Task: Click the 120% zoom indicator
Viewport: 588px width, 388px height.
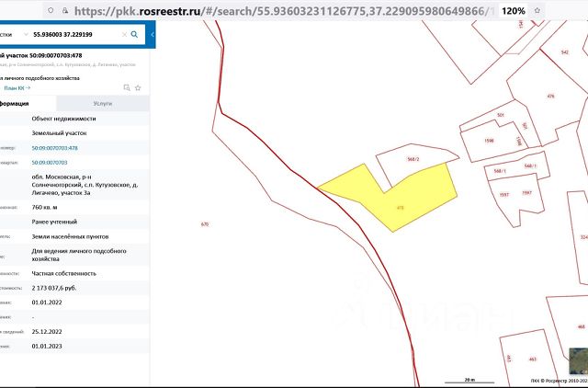Action: click(513, 11)
